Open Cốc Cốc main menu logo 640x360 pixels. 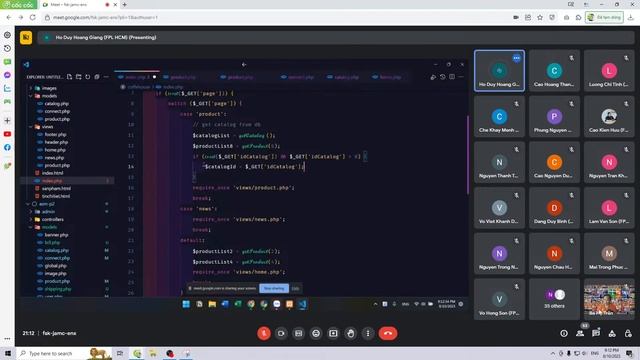(18, 4)
